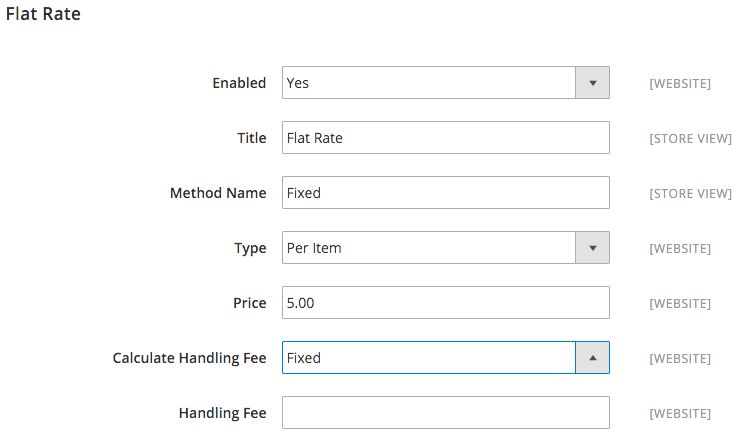Image resolution: width=747 pixels, height=439 pixels.
Task: Expand the Type dropdown arrow
Action: pyautogui.click(x=592, y=248)
